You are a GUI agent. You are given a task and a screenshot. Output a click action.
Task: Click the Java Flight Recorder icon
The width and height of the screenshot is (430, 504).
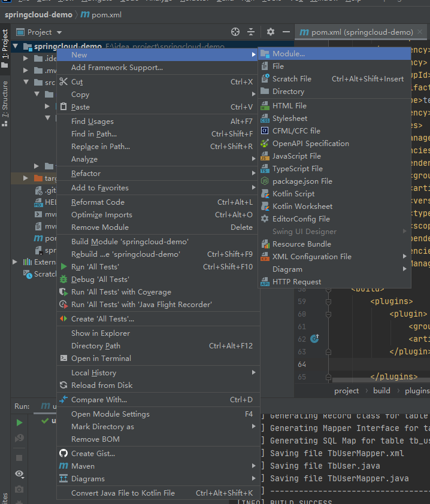(x=63, y=305)
